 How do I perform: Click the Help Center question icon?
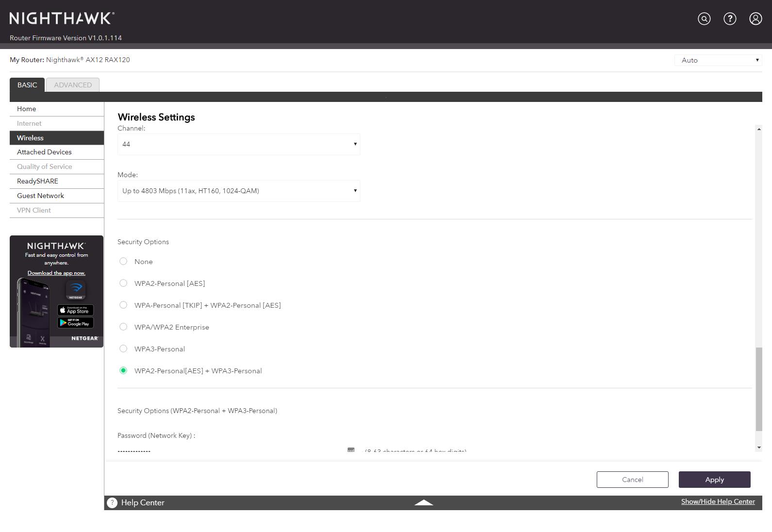coord(112,503)
